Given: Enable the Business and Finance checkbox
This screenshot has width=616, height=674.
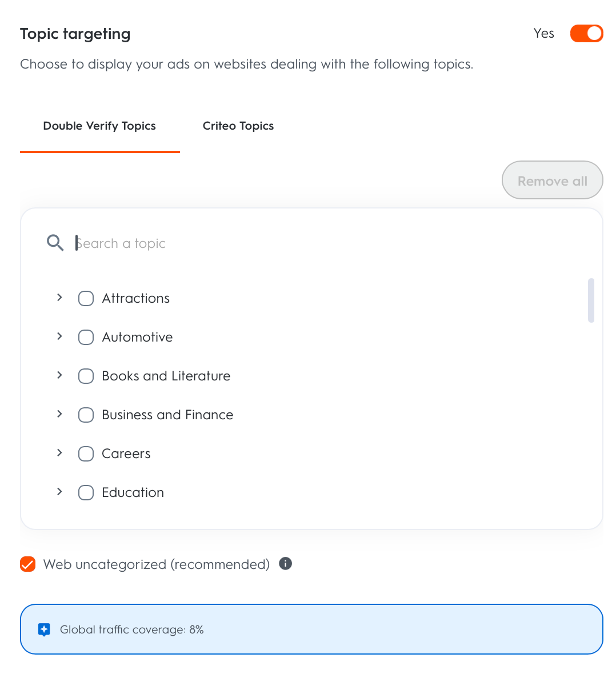Looking at the screenshot, I should tap(86, 415).
